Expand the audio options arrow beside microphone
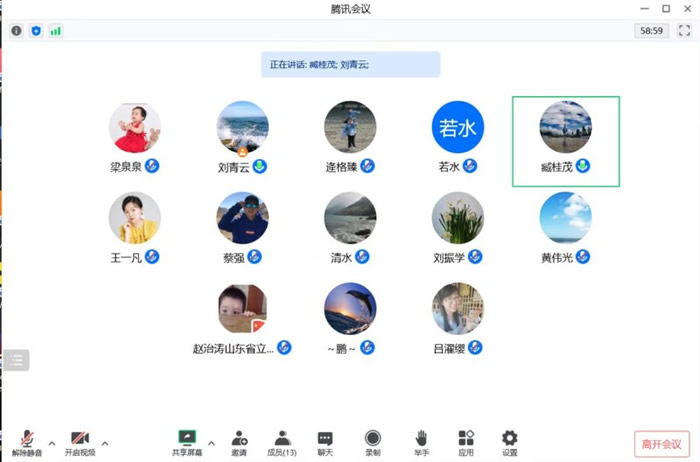This screenshot has width=700, height=462. click(x=52, y=442)
